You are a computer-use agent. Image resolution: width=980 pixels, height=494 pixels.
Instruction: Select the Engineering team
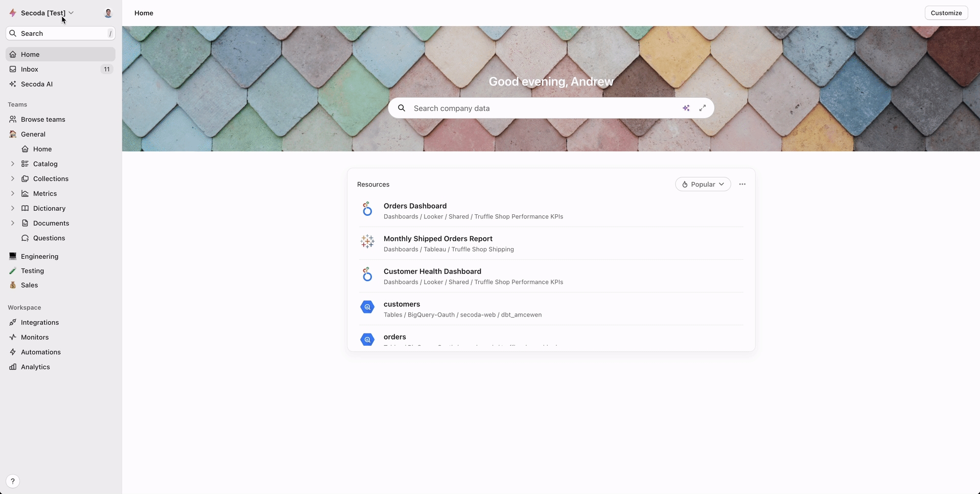39,256
